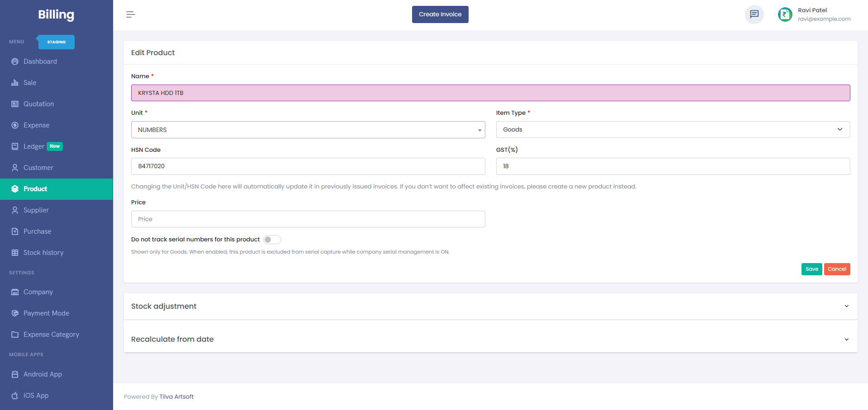This screenshot has height=410, width=868.
Task: Expand the Recalculate from date section
Action: click(x=490, y=339)
